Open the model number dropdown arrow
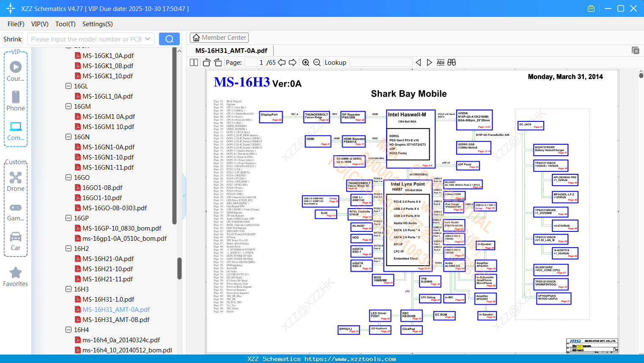 click(x=148, y=39)
